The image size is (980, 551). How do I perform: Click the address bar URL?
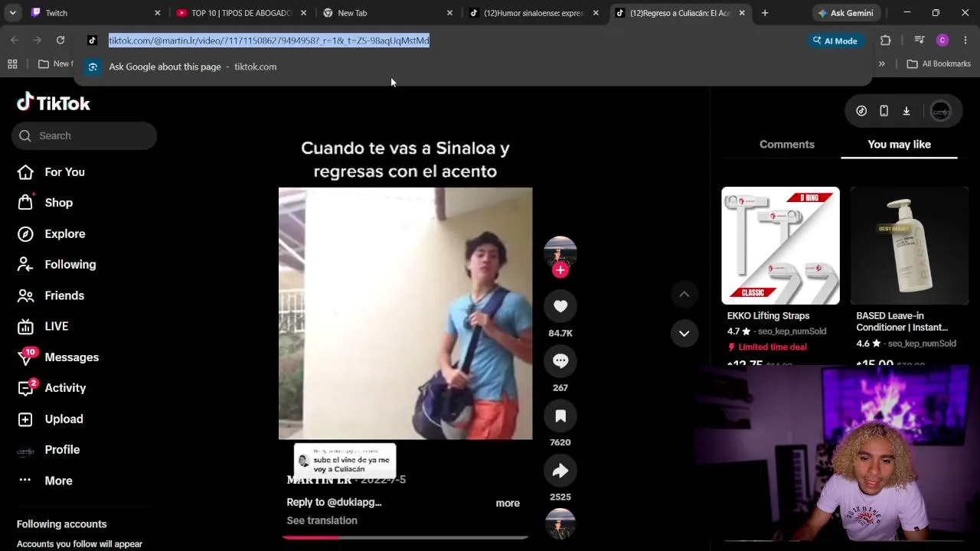tap(269, 41)
